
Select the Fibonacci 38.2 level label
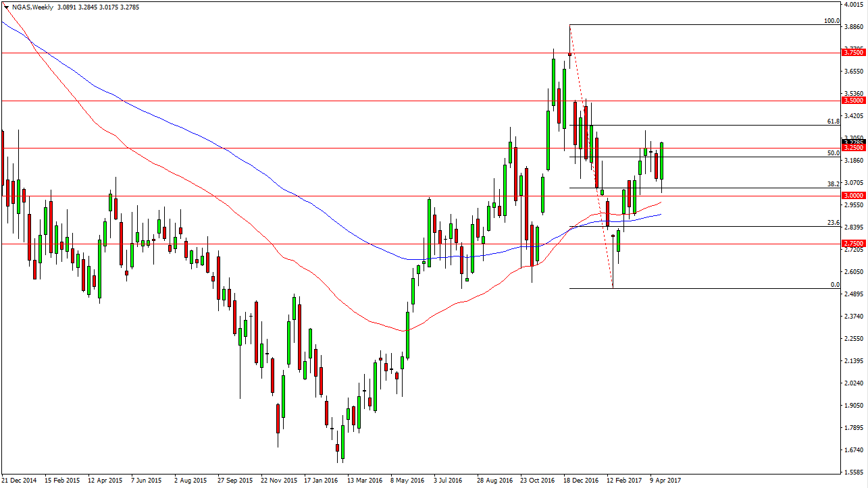coord(833,184)
